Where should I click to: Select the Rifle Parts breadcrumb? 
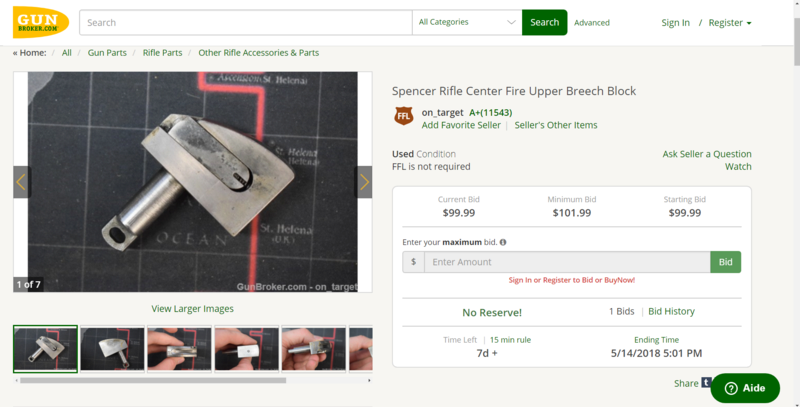pyautogui.click(x=162, y=53)
